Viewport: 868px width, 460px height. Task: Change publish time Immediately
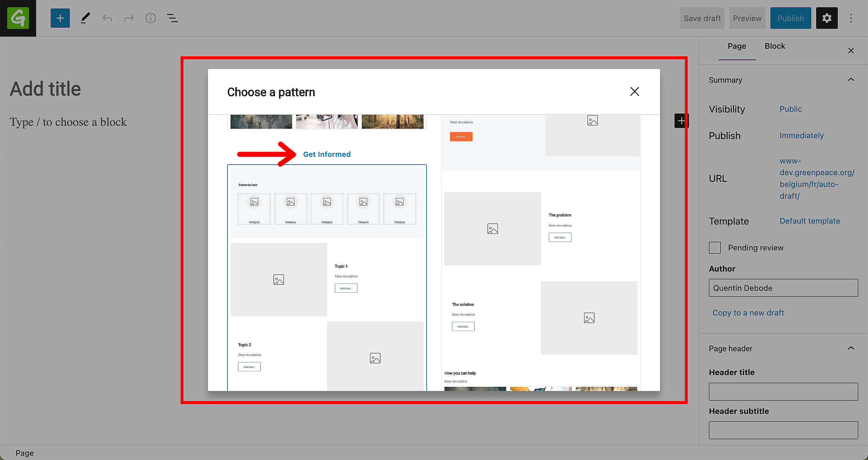coord(801,135)
